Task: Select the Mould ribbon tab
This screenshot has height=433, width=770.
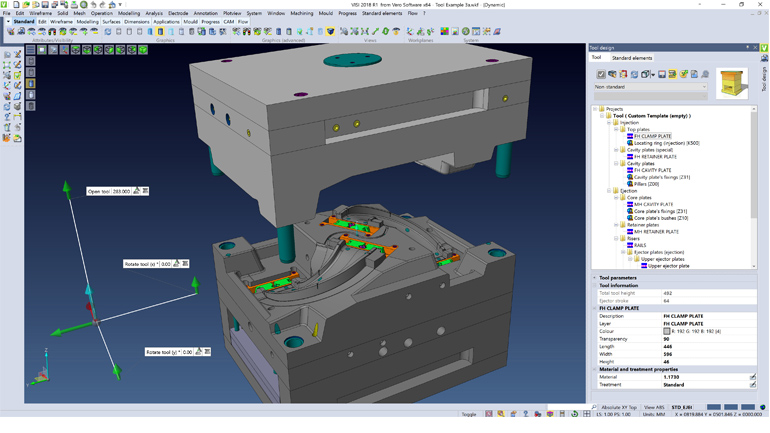Action: pos(190,21)
